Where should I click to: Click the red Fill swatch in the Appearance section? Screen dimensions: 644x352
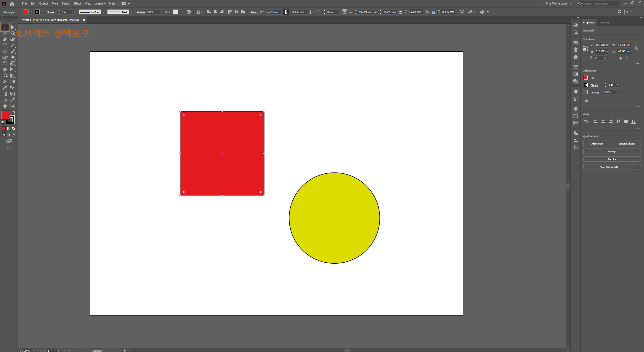pyautogui.click(x=586, y=78)
